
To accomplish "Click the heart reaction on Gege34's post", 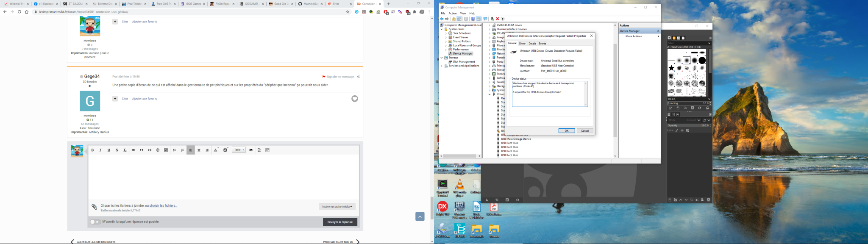I will 355,99.
